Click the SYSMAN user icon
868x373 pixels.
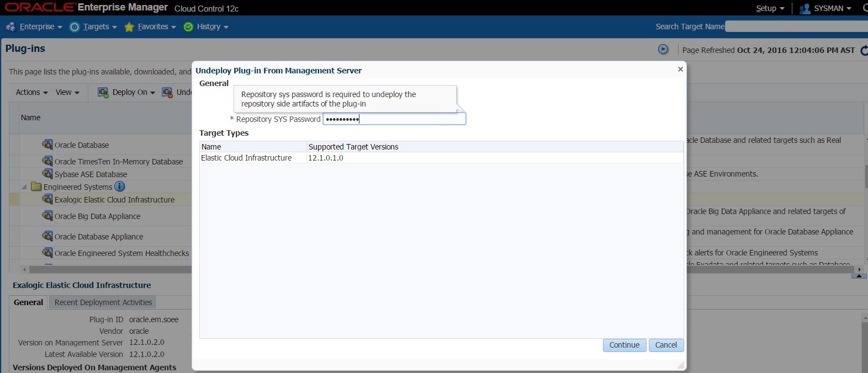[x=805, y=9]
